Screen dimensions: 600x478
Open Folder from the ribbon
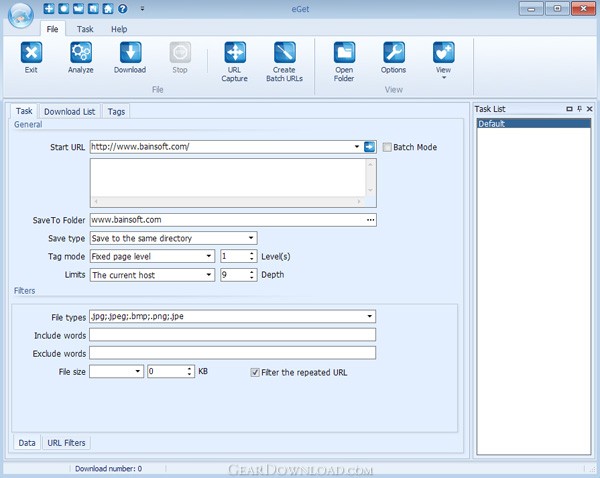click(344, 53)
